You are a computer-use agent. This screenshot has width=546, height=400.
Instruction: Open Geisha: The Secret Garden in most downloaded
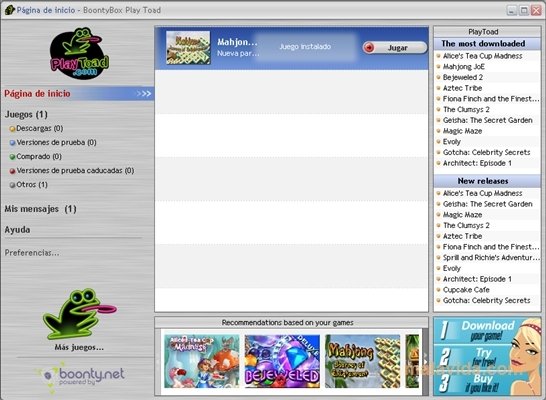click(488, 120)
